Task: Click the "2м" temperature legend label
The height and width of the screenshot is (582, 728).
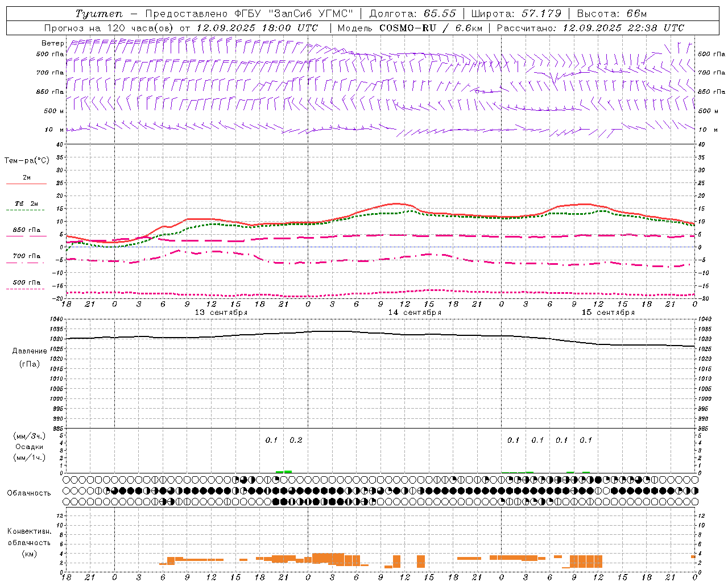Action: coord(27,177)
